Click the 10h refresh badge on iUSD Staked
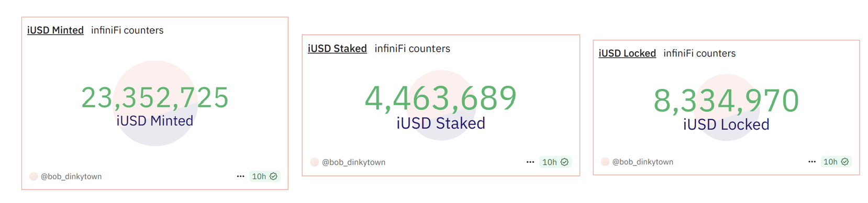This screenshot has height=203, width=868. [x=555, y=162]
